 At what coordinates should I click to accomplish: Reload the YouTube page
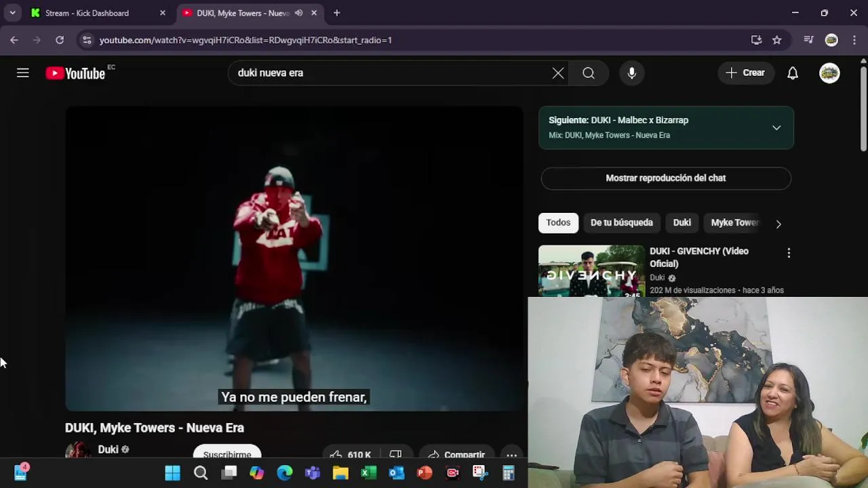pos(60,40)
